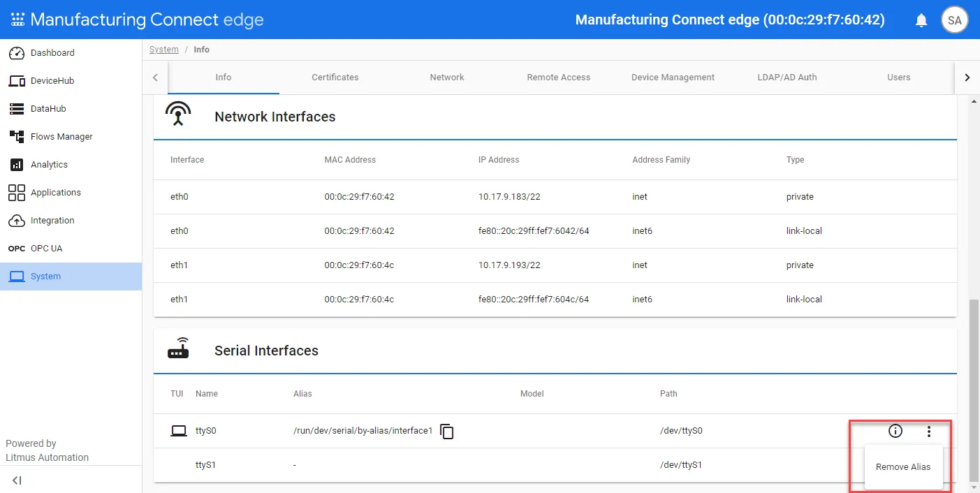Image resolution: width=980 pixels, height=493 pixels.
Task: Choose Remove Alias from menu
Action: (903, 467)
